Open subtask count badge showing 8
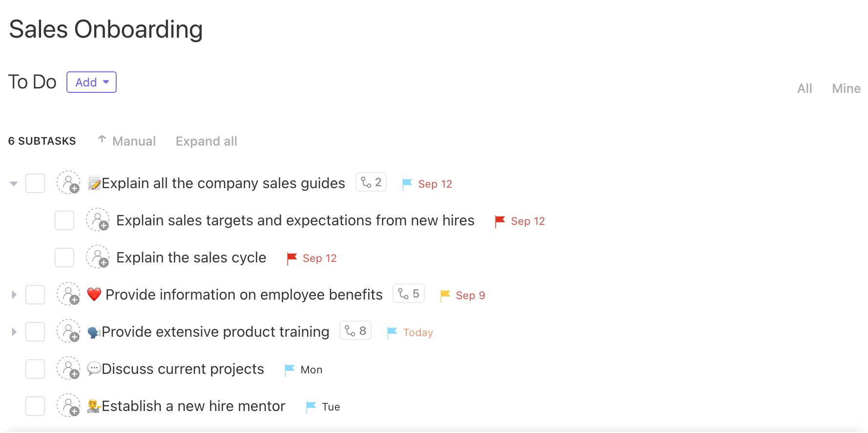868x433 pixels. pyautogui.click(x=355, y=331)
